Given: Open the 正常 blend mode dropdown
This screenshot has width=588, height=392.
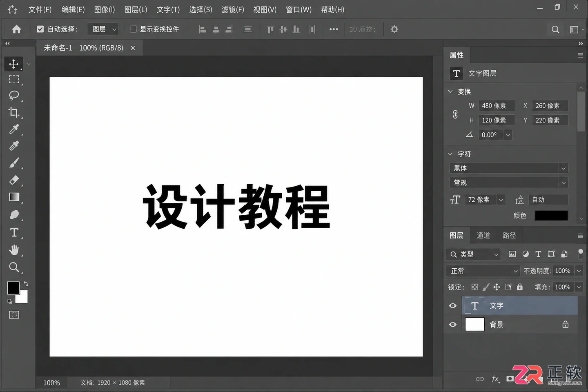Looking at the screenshot, I should click(483, 271).
